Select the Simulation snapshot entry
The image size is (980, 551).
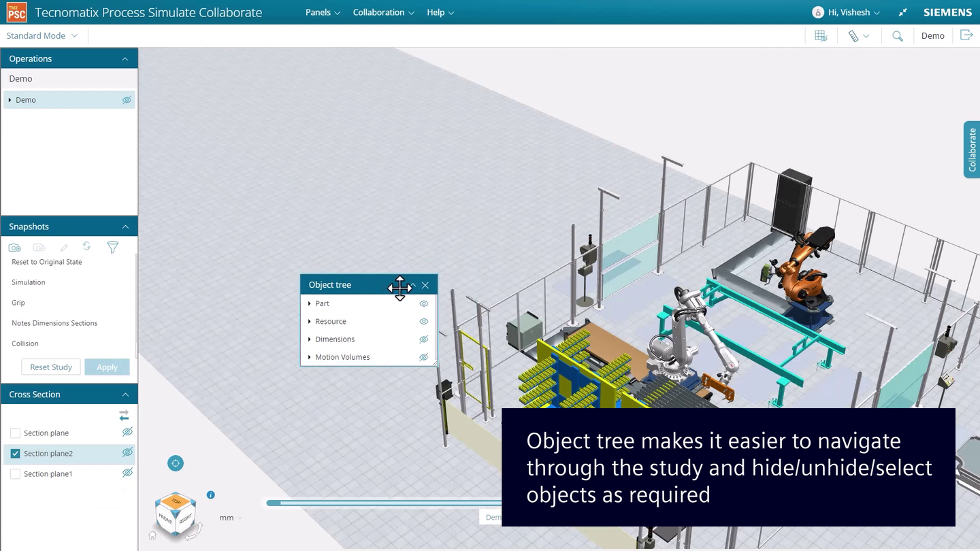coord(28,282)
